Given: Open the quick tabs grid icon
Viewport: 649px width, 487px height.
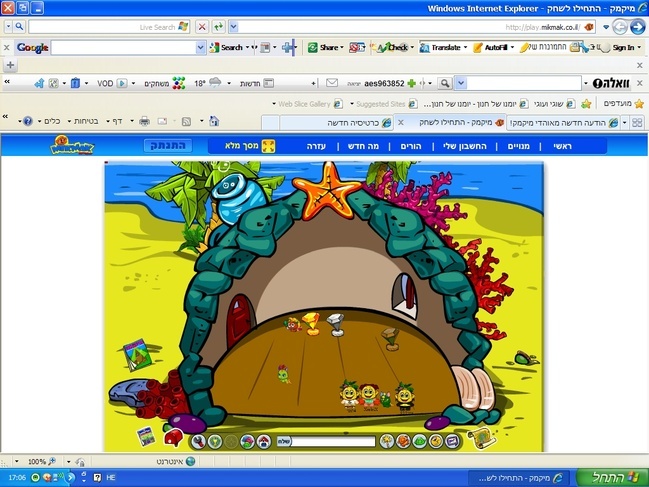Looking at the screenshot, I should point(637,122).
